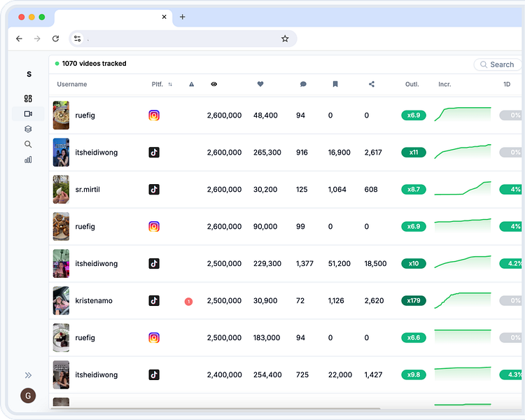Click the 51,200 bookmarks value
Screen dimensions: 525x420
[x=339, y=264]
